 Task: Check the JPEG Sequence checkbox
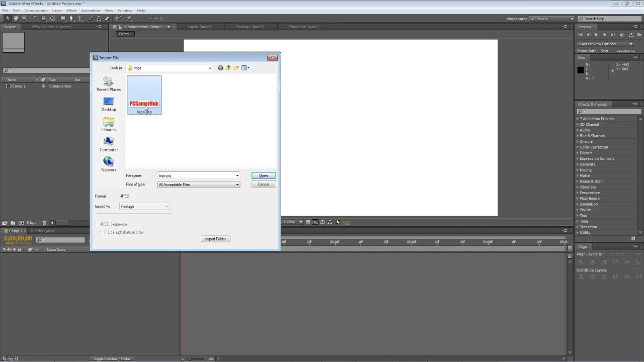[98, 224]
